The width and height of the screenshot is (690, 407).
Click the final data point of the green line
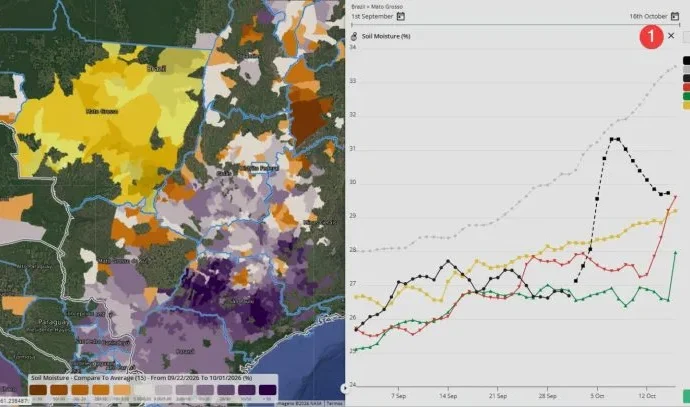tap(675, 253)
